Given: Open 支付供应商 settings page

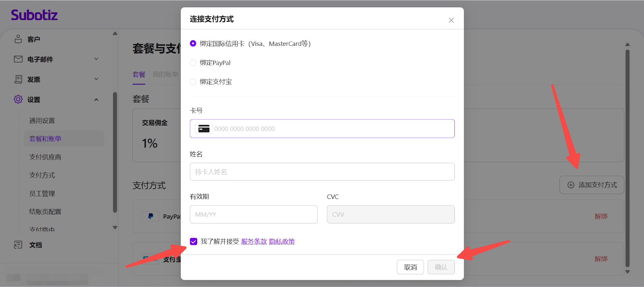Looking at the screenshot, I should [x=45, y=157].
